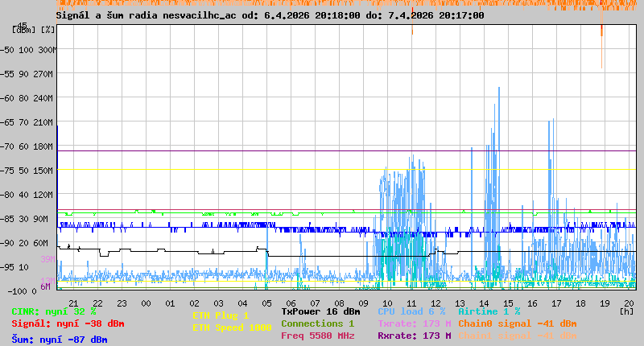
Task: Click the '-90 20 60M' y-axis label
Action: click(25, 243)
